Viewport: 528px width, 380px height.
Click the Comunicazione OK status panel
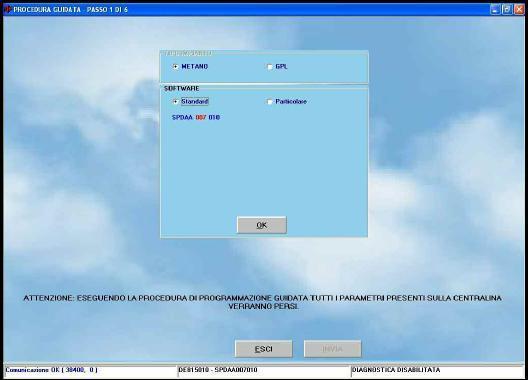click(x=90, y=371)
